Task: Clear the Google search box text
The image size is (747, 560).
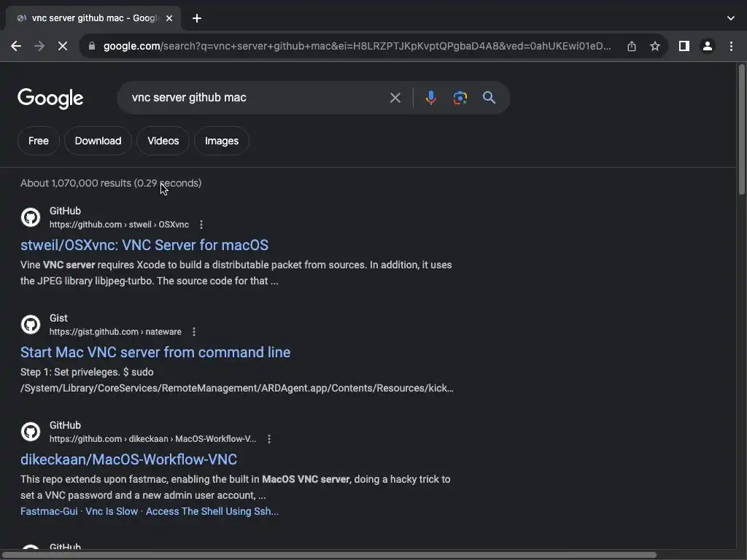Action: [x=395, y=98]
